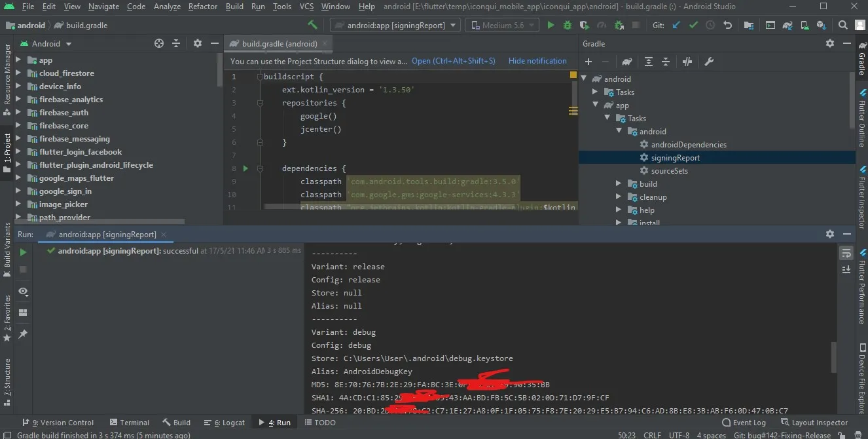Open Project panel gear settings
The width and height of the screenshot is (868, 439).
click(198, 43)
